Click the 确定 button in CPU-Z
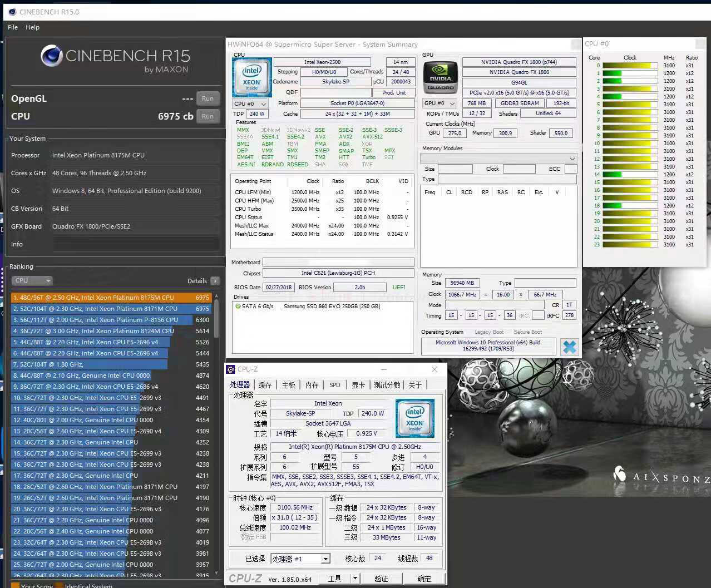The height and width of the screenshot is (588, 711). point(424,579)
